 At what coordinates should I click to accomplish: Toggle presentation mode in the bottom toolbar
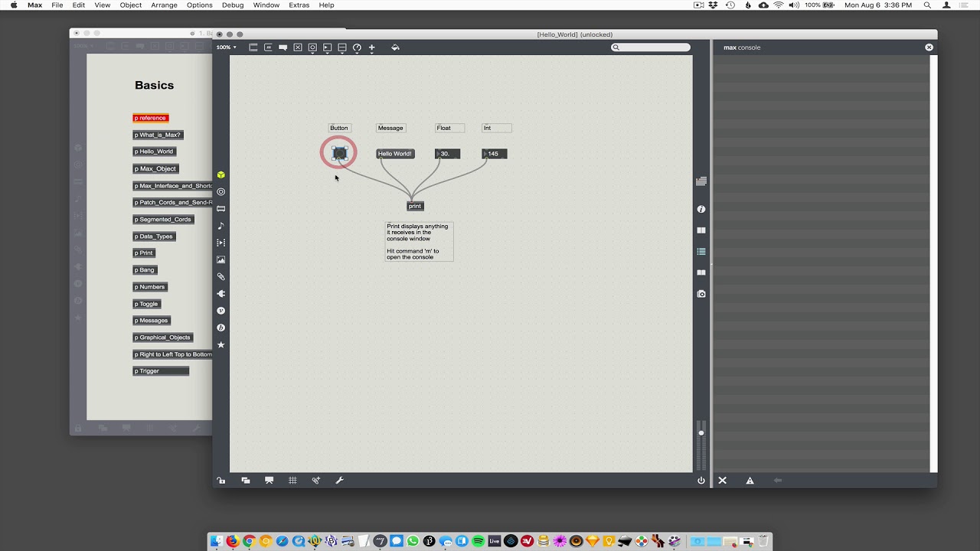pyautogui.click(x=269, y=481)
